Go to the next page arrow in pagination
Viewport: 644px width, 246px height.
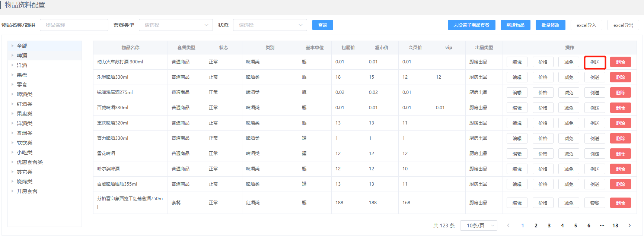pos(629,225)
